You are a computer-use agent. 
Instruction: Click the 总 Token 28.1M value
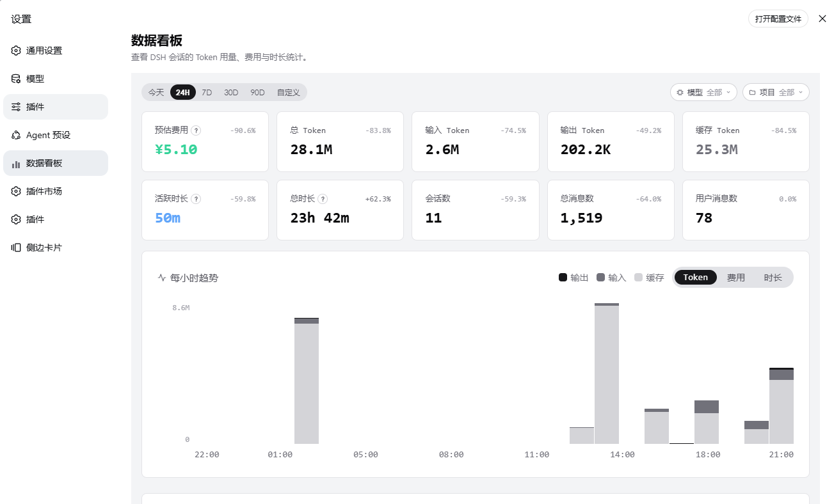311,150
